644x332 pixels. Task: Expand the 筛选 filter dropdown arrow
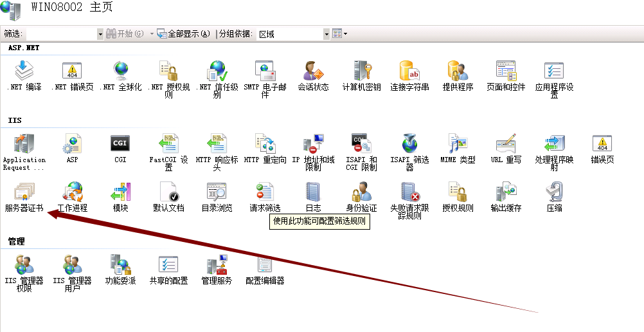[x=100, y=33]
